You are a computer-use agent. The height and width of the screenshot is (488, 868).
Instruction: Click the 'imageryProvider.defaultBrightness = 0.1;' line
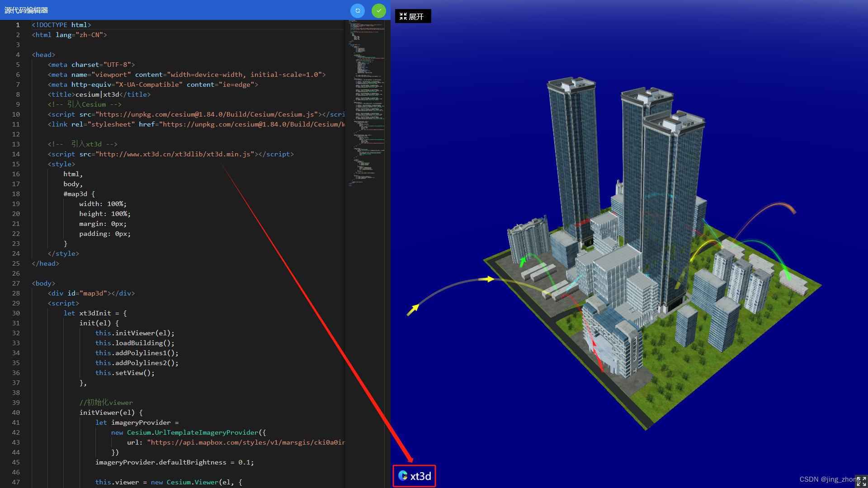[x=175, y=462]
